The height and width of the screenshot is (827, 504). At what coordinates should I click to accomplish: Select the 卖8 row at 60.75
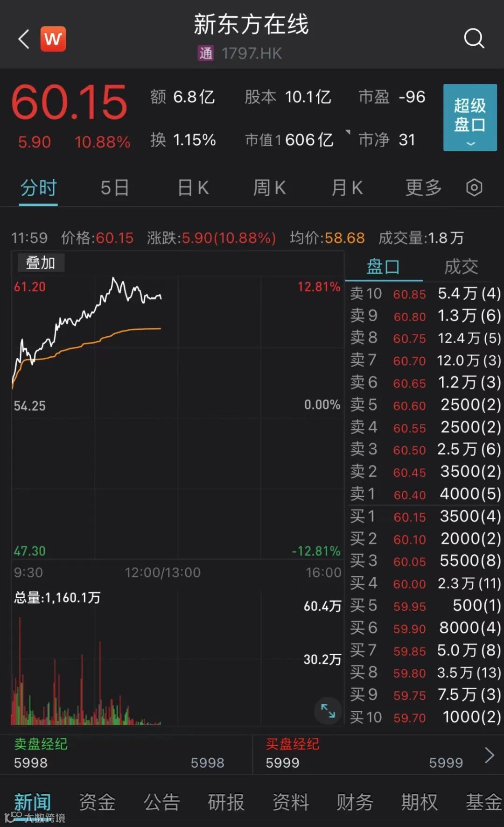coord(425,338)
